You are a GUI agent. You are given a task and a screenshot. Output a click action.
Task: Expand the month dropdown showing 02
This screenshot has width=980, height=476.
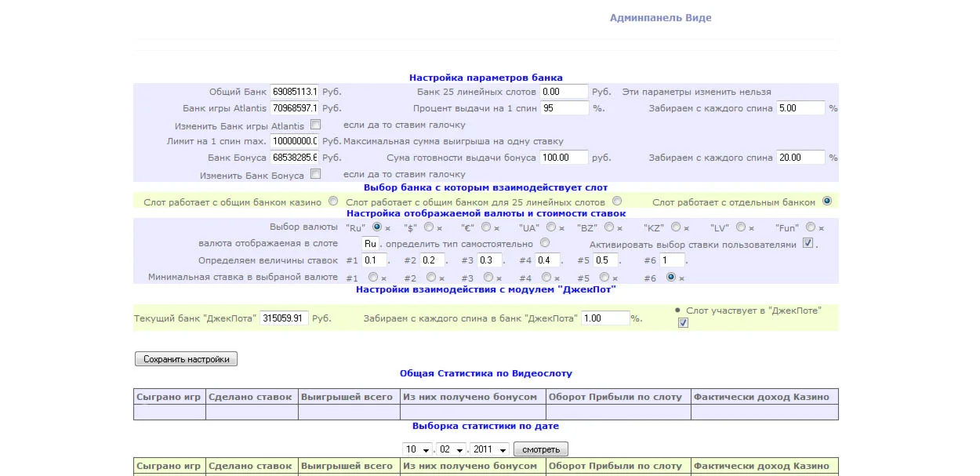(452, 450)
